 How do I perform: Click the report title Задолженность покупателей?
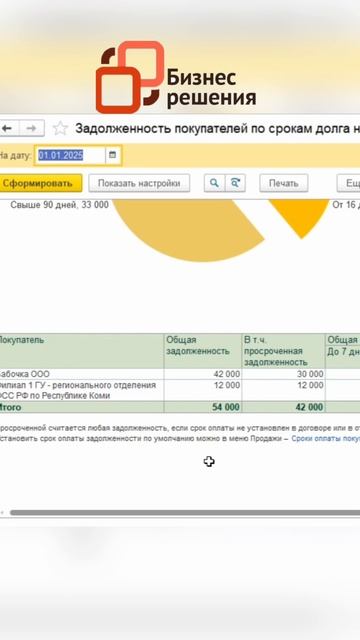pos(217,129)
